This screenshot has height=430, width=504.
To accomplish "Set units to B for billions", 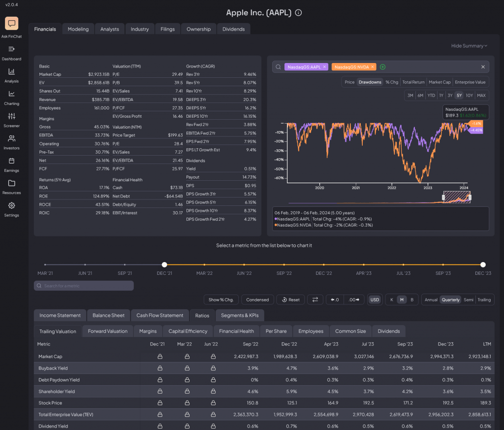I will click(x=411, y=299).
